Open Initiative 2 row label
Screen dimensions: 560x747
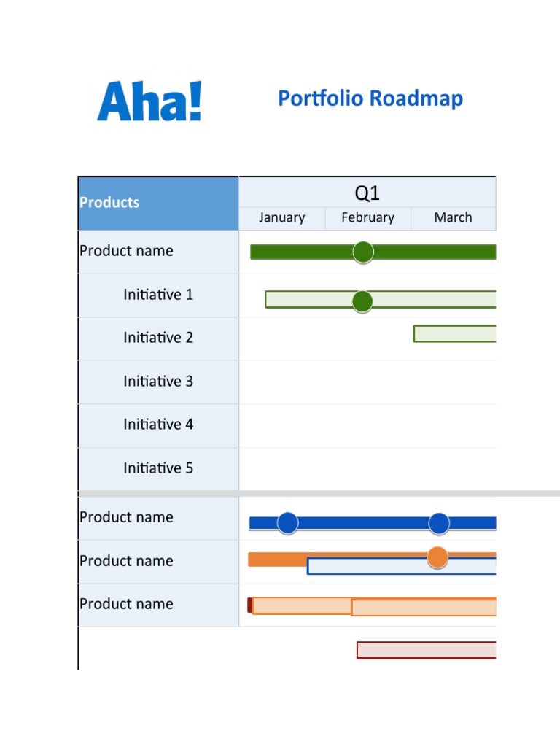click(158, 337)
